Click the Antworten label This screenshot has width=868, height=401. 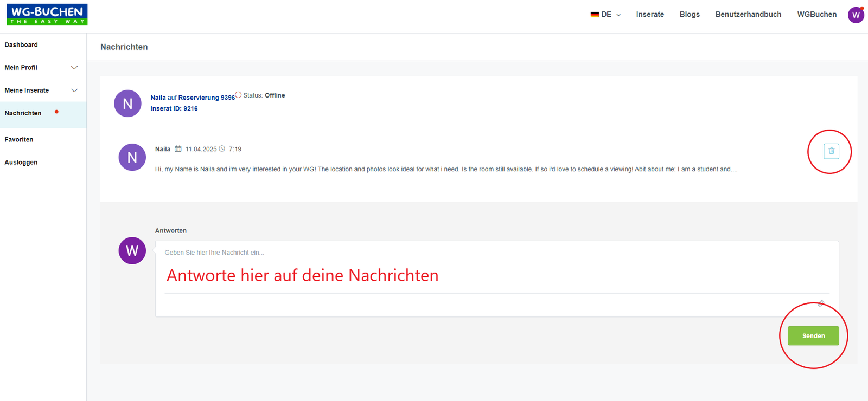click(x=171, y=231)
